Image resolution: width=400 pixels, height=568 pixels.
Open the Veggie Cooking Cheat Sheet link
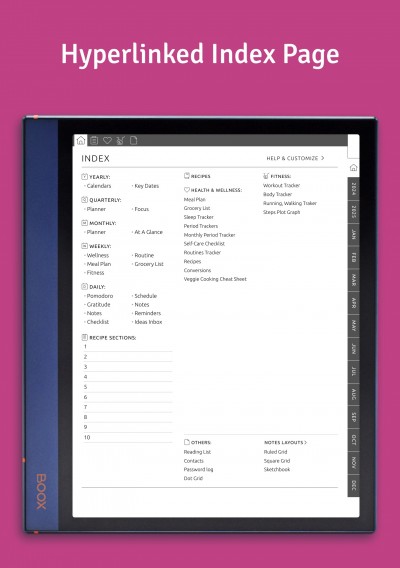[x=215, y=279]
